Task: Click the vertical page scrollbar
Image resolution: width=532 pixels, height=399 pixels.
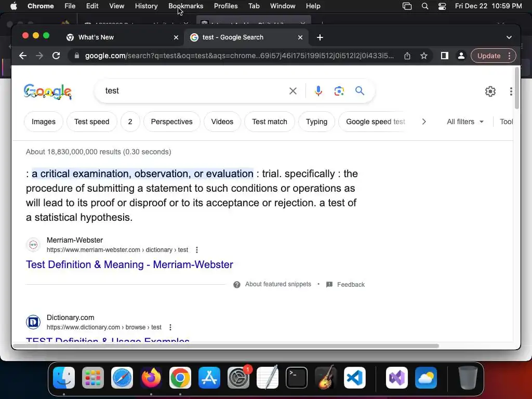Action: pyautogui.click(x=517, y=88)
